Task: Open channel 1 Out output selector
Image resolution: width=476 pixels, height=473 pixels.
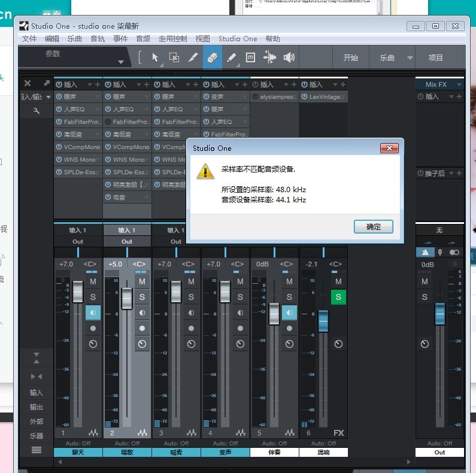Action: [x=78, y=242]
